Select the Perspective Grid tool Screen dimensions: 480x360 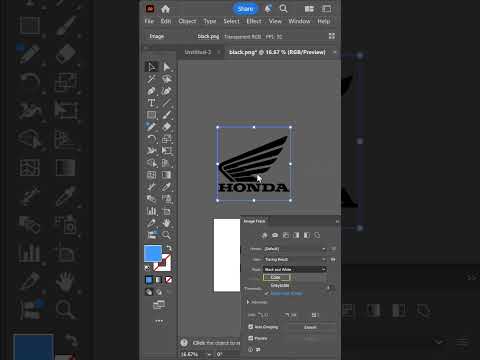pyautogui.click(x=167, y=163)
